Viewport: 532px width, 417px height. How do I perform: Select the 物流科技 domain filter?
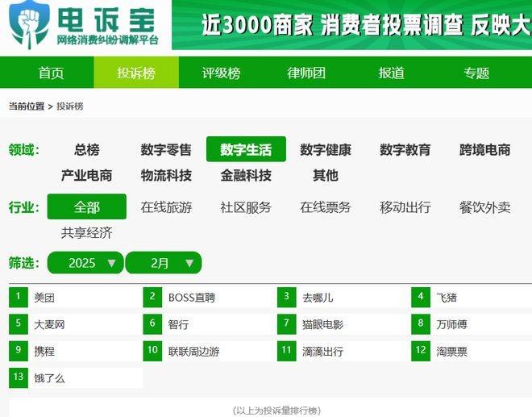pyautogui.click(x=166, y=175)
